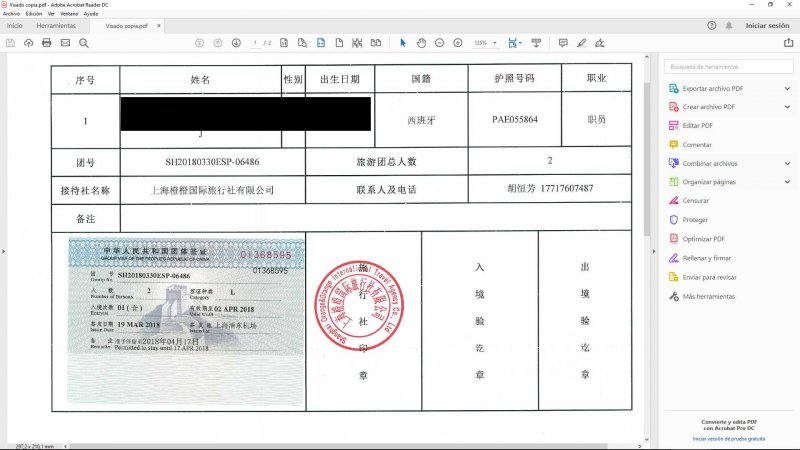Image resolution: width=800 pixels, height=450 pixels.
Task: Click the upload to cloud icon
Action: tap(29, 43)
